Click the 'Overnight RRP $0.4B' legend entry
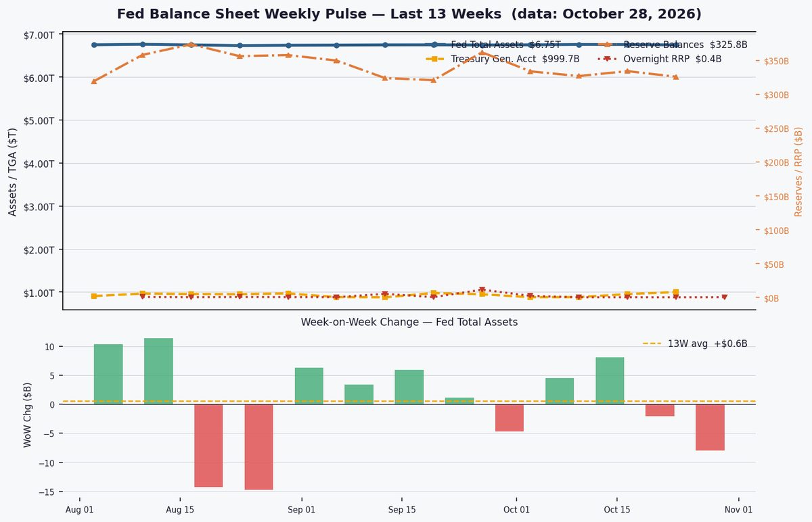This screenshot has width=812, height=522. tap(660, 59)
